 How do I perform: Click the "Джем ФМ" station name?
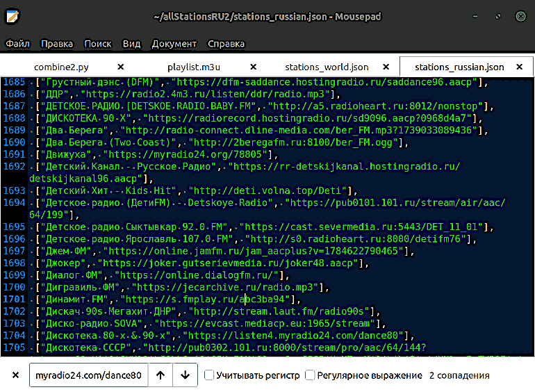click(x=66, y=252)
